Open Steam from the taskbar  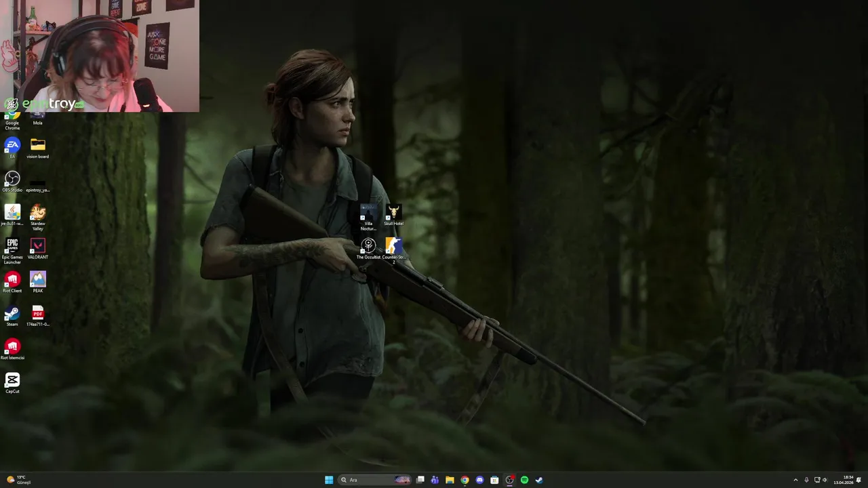tap(539, 480)
